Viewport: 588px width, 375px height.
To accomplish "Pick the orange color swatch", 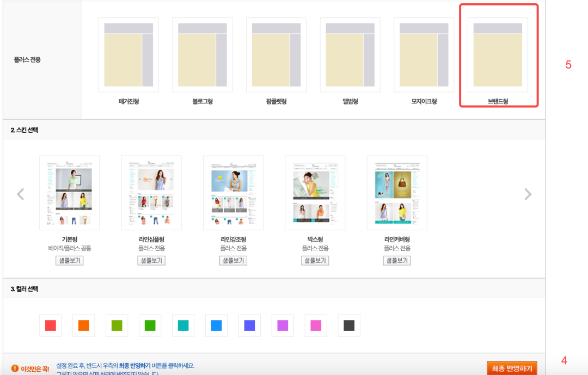I will (83, 325).
